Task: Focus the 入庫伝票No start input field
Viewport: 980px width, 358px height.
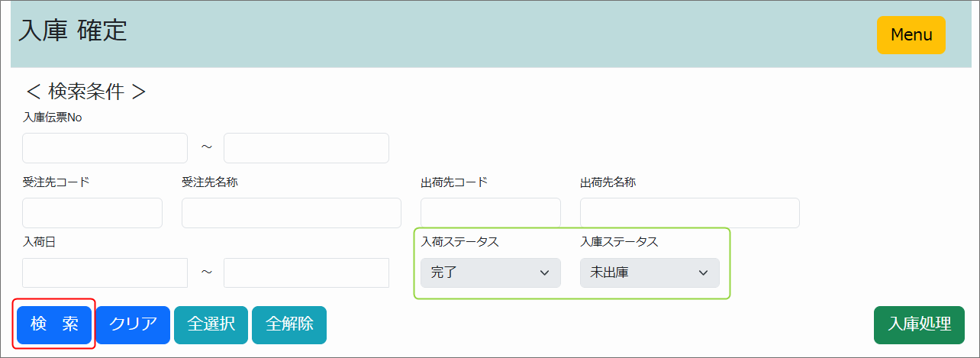Action: point(105,148)
